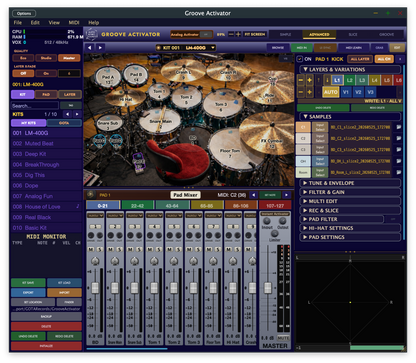Screen dimensions: 416x363
Task: Toggle the master MUTE button
Action: [283, 338]
